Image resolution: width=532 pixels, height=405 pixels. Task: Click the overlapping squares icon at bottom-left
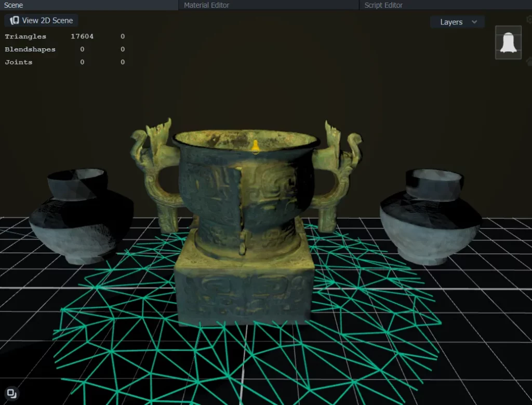pos(12,394)
